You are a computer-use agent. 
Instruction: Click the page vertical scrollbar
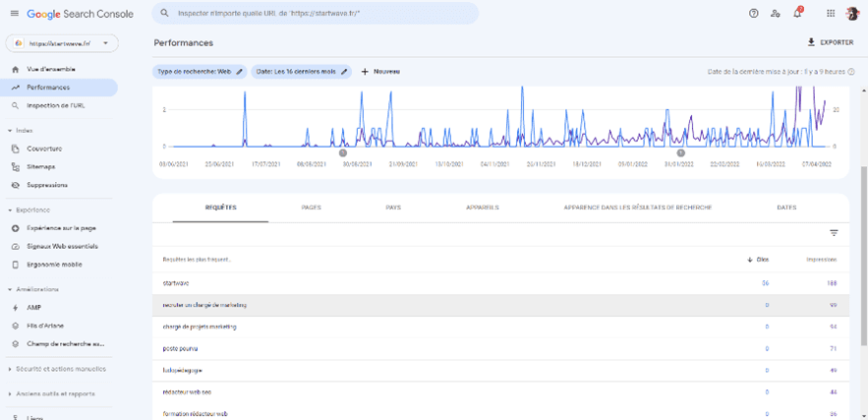tap(863, 255)
